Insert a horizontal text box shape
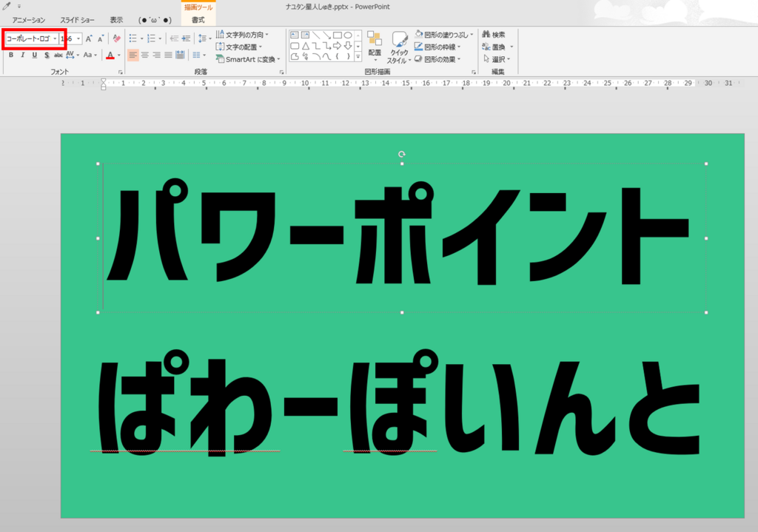This screenshot has width=758, height=532. 295,35
